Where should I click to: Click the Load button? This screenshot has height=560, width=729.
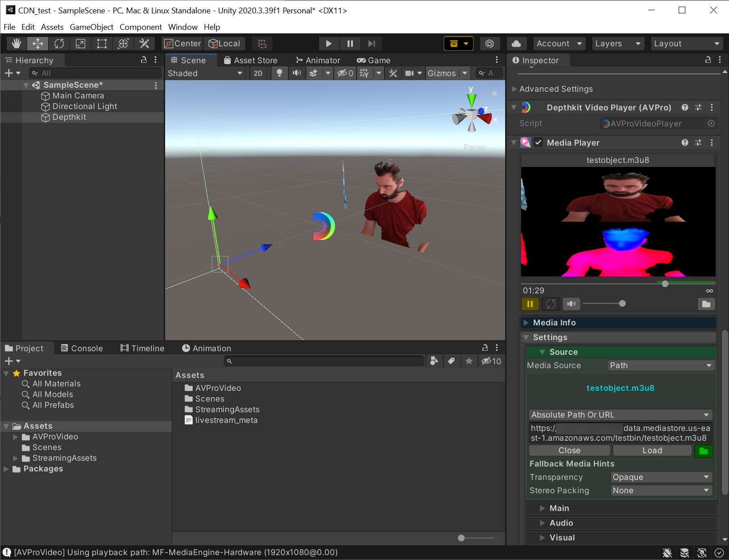[652, 450]
